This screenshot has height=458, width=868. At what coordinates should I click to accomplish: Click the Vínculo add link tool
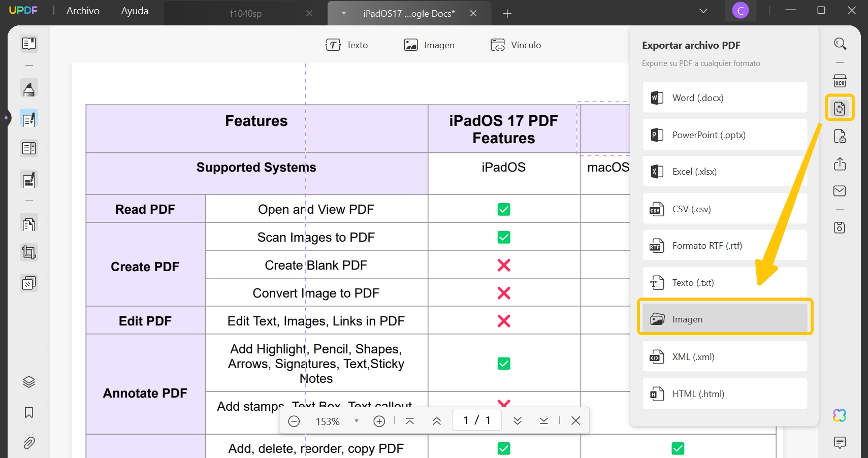[516, 45]
